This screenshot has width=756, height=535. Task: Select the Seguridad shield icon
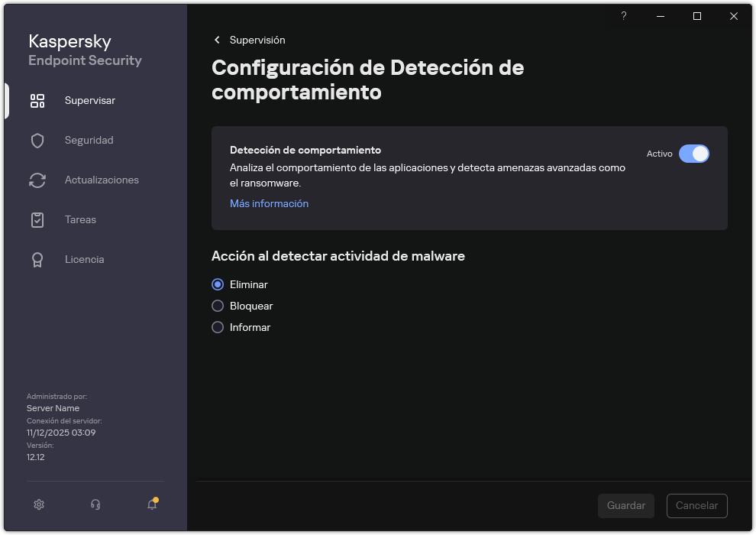(x=37, y=140)
